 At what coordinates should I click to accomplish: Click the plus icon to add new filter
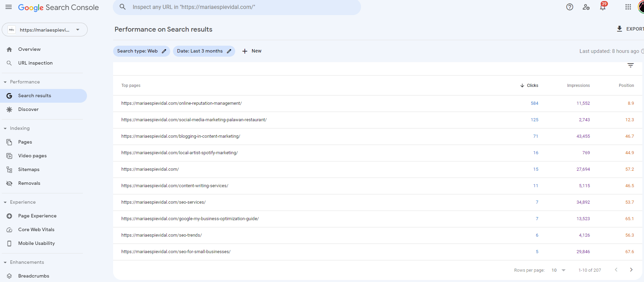[x=245, y=51]
